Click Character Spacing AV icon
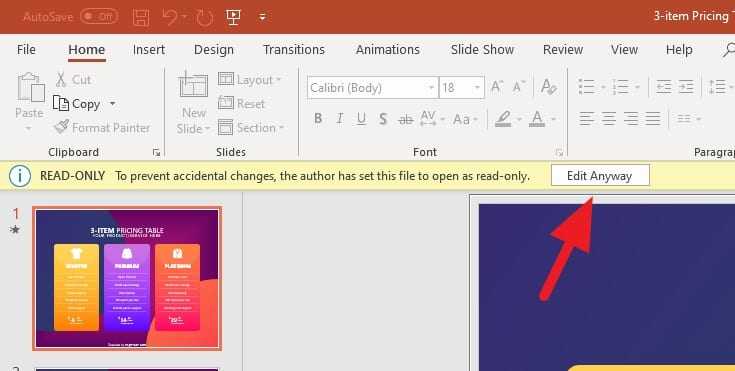The height and width of the screenshot is (371, 735). click(x=428, y=119)
